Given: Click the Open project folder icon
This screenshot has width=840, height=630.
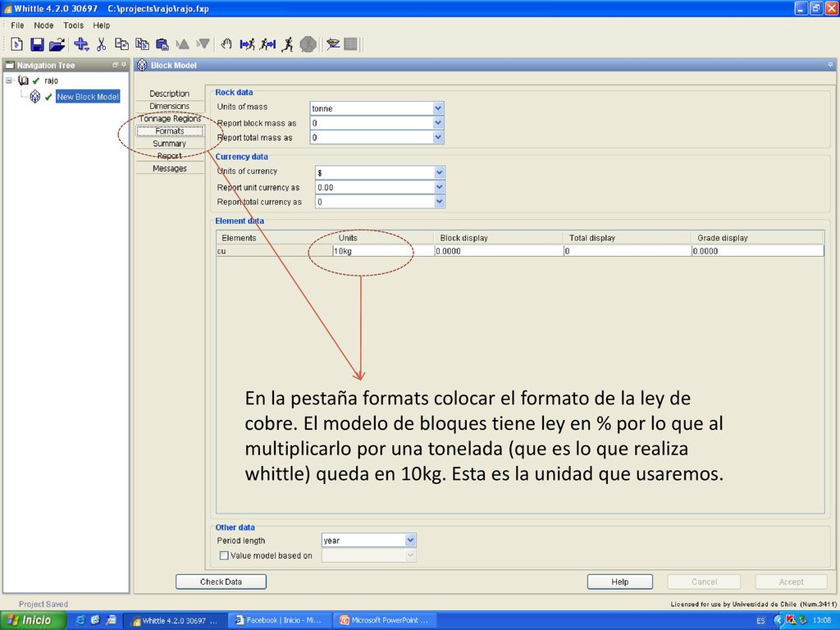Looking at the screenshot, I should [57, 44].
